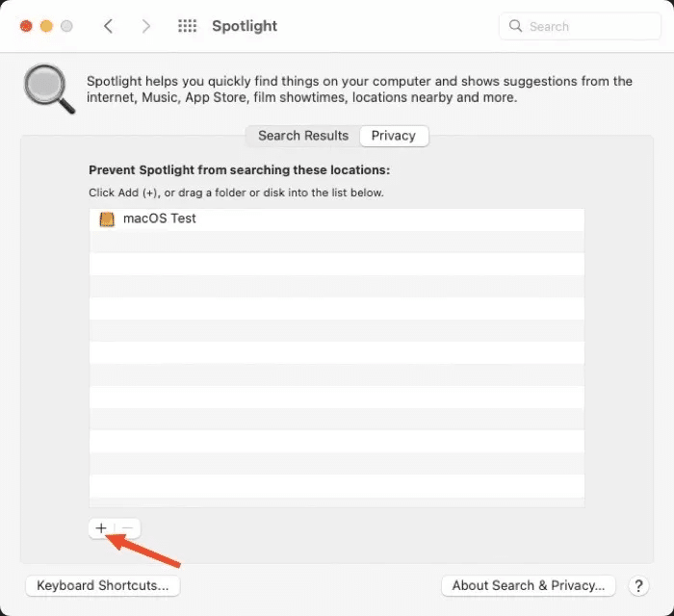Click the large Spotlight magnifying glass icon
674x616 pixels.
coord(49,89)
